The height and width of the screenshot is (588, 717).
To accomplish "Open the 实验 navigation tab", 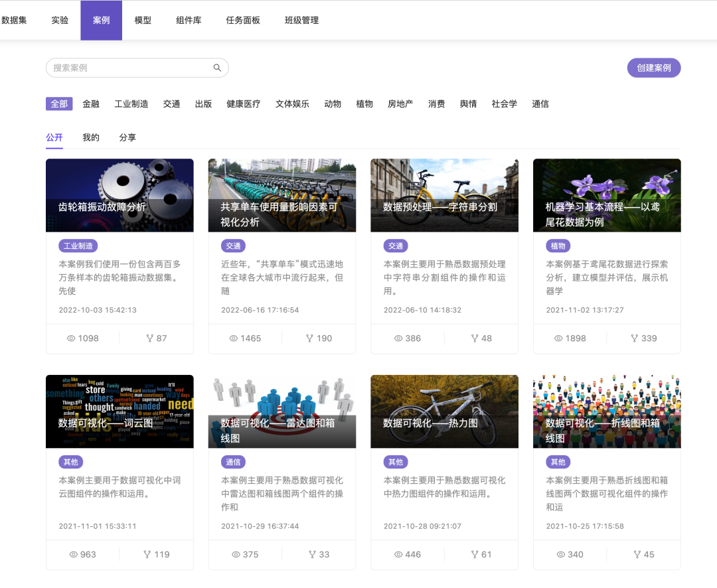I will pyautogui.click(x=60, y=20).
